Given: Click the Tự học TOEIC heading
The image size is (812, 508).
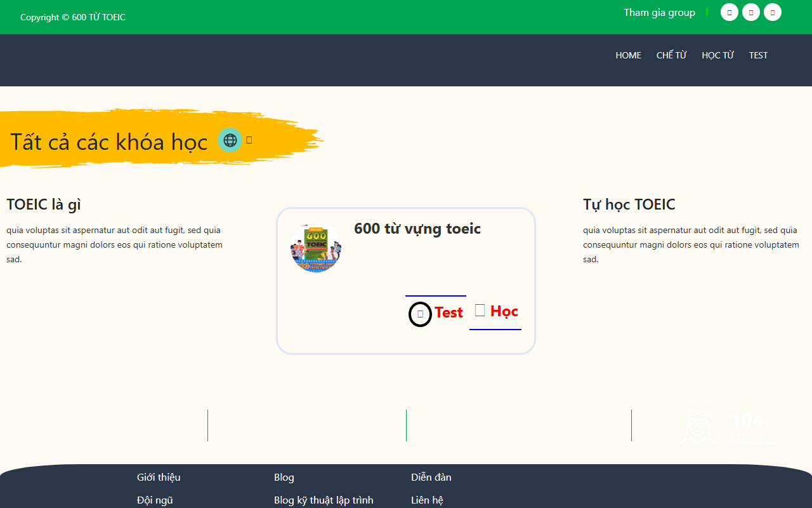Looking at the screenshot, I should (629, 204).
